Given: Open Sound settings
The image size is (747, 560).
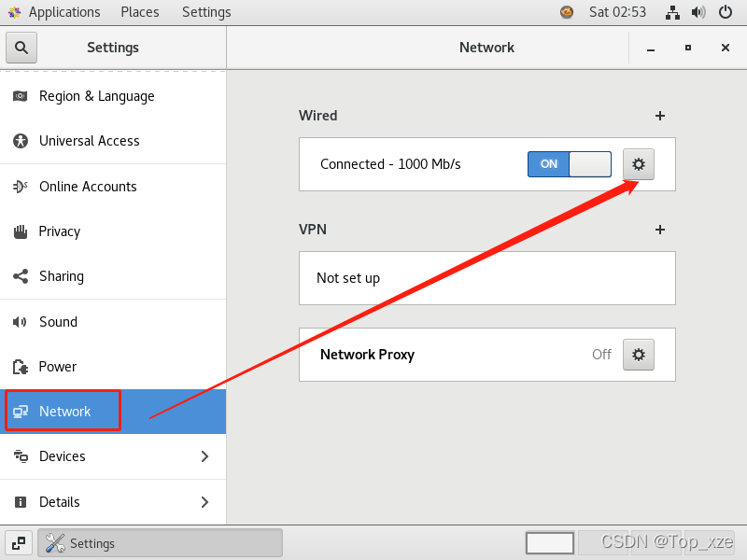Looking at the screenshot, I should [x=113, y=322].
